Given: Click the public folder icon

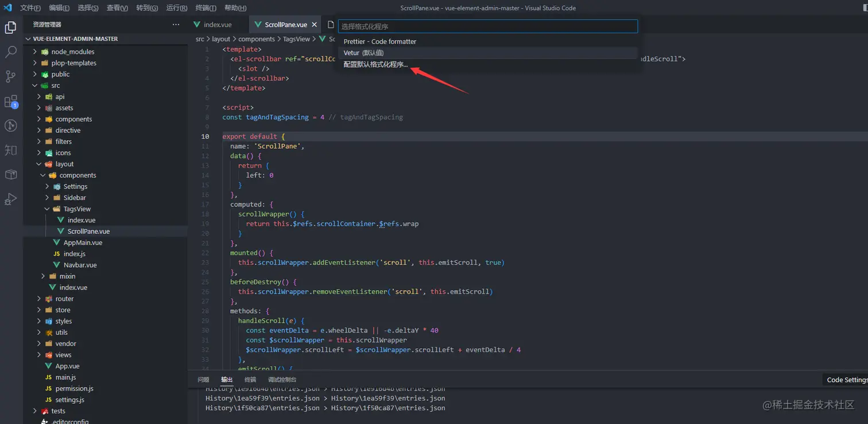Looking at the screenshot, I should pyautogui.click(x=45, y=74).
